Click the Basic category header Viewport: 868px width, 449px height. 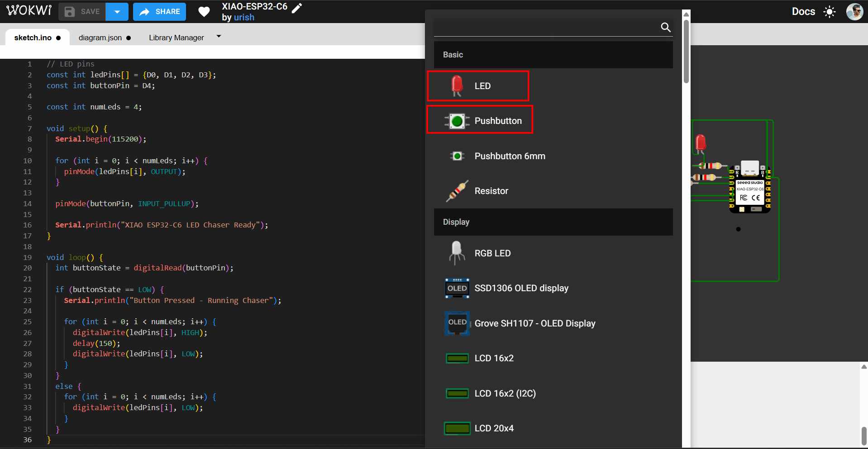tap(553, 55)
